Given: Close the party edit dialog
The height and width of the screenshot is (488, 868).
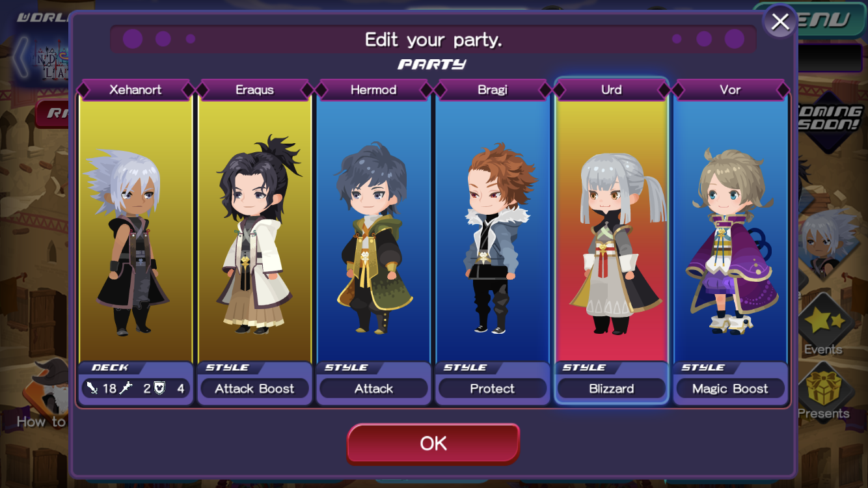Looking at the screenshot, I should (x=780, y=21).
